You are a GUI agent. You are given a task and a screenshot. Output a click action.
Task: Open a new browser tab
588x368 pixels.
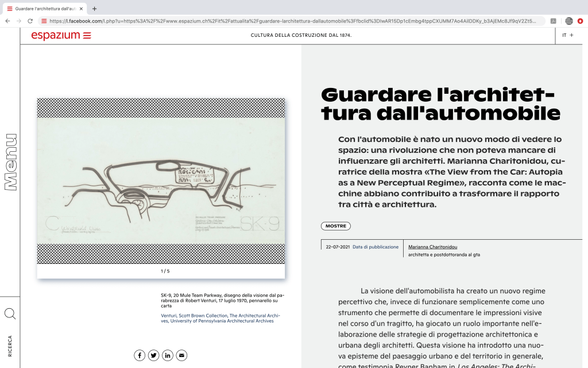pos(94,9)
